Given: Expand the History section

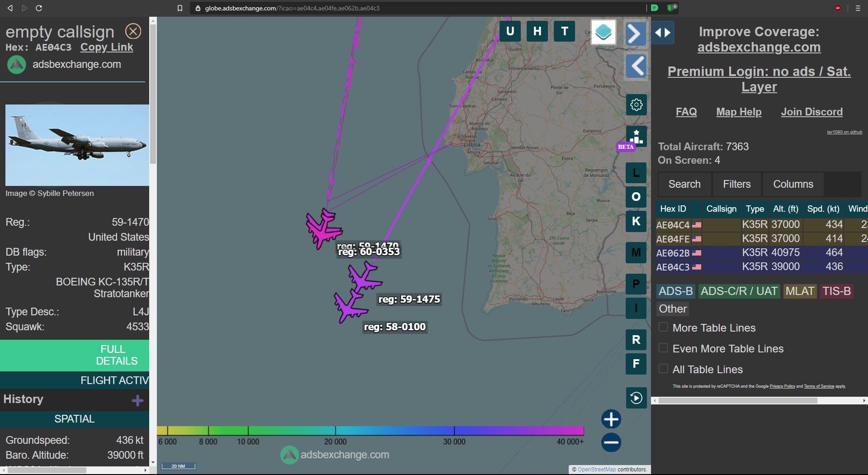Looking at the screenshot, I should point(137,400).
